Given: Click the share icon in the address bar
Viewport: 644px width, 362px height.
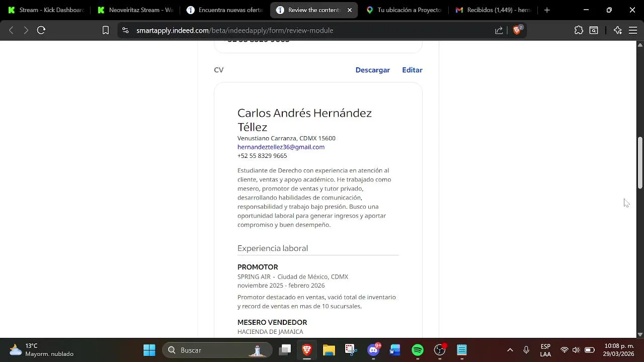Looking at the screenshot, I should 499,30.
